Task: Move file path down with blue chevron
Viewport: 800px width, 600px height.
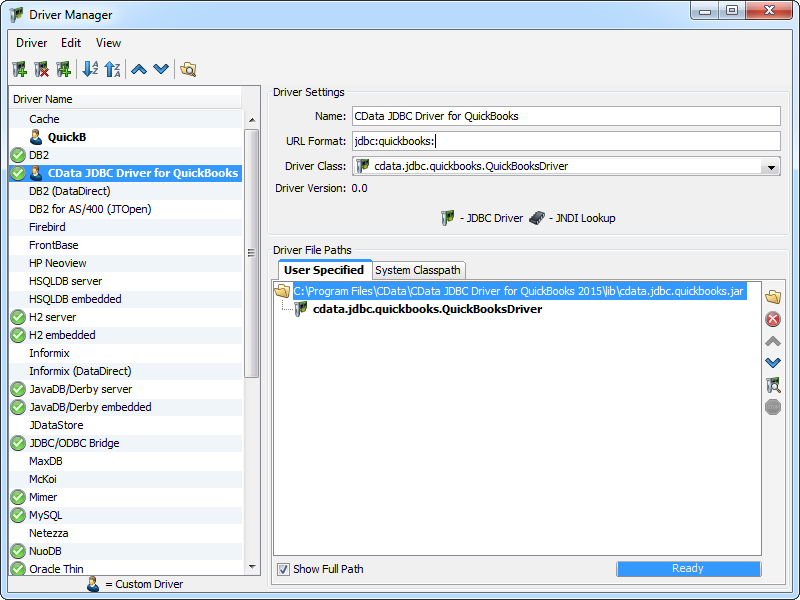Action: 772,363
